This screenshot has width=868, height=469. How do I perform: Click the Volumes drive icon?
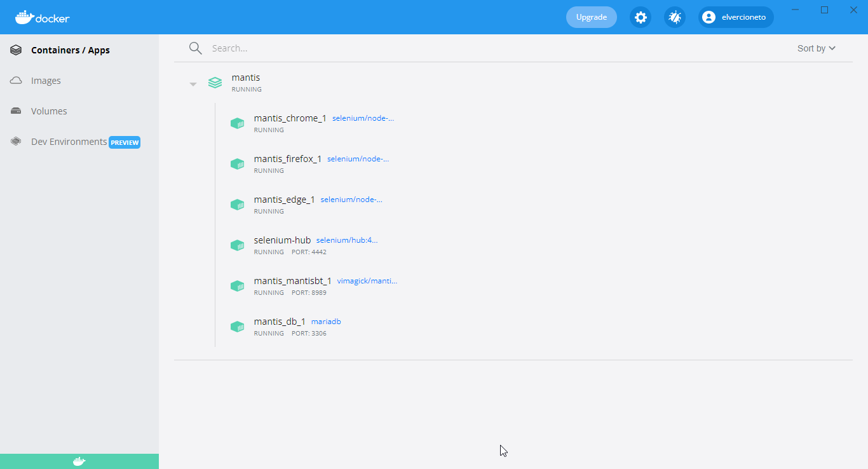pos(17,111)
